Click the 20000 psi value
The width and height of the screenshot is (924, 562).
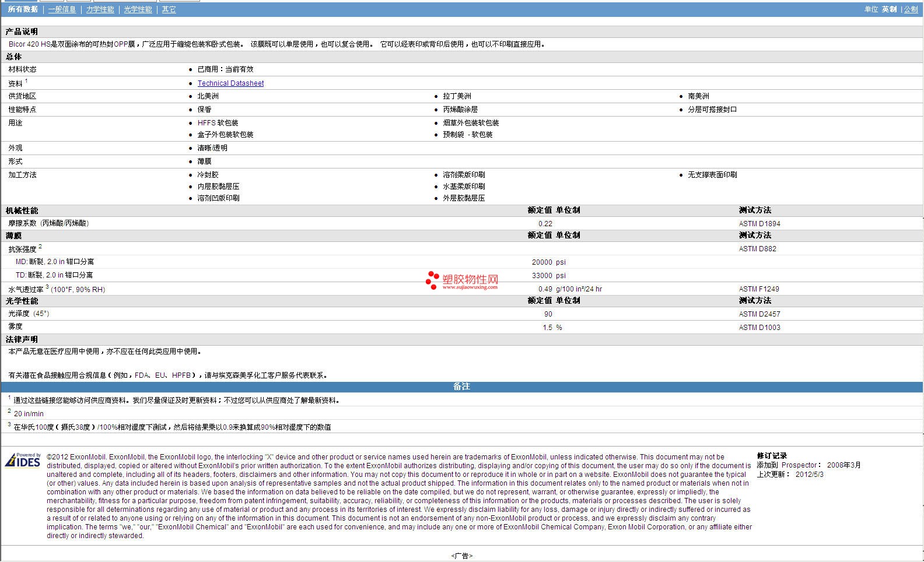(549, 262)
